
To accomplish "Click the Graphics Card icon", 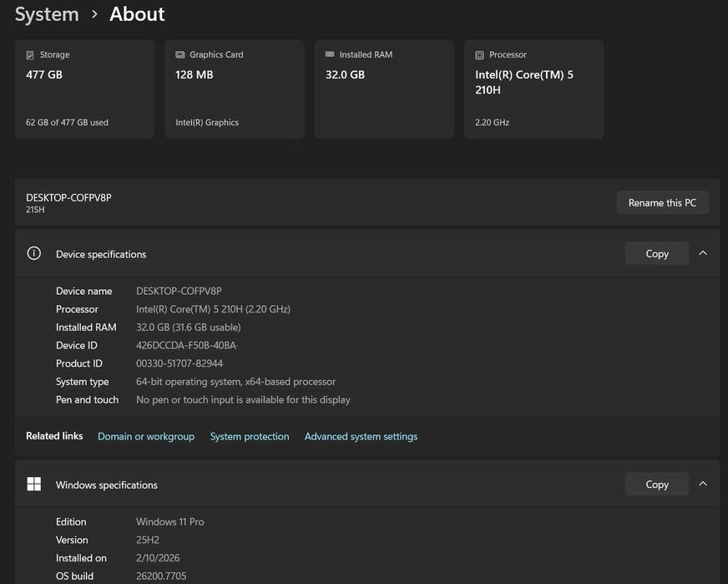I will [180, 55].
